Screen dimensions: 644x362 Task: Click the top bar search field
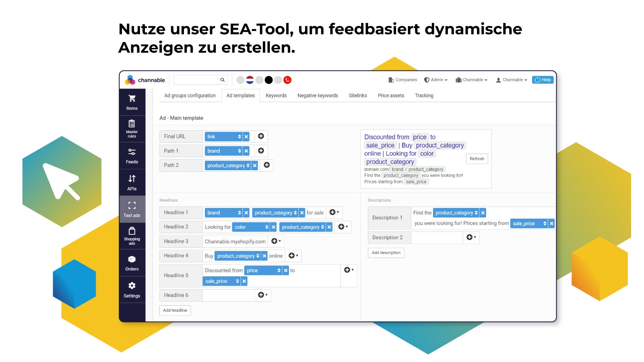196,80
